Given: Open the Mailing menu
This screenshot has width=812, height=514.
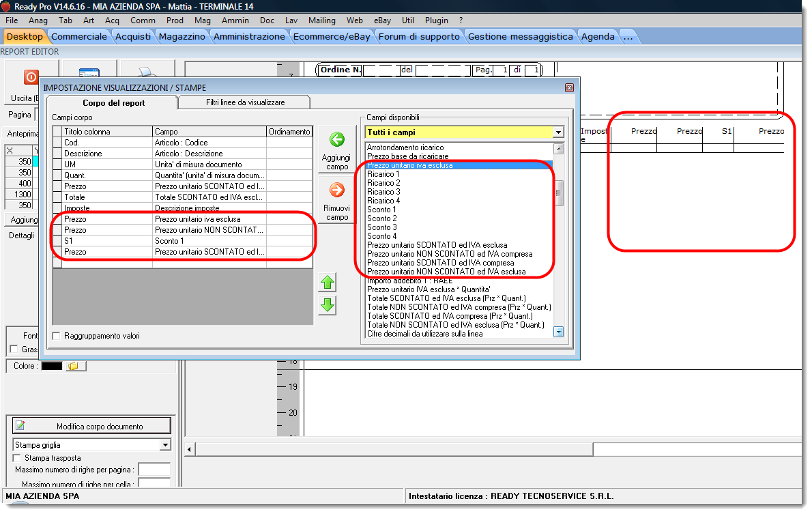Looking at the screenshot, I should [321, 20].
